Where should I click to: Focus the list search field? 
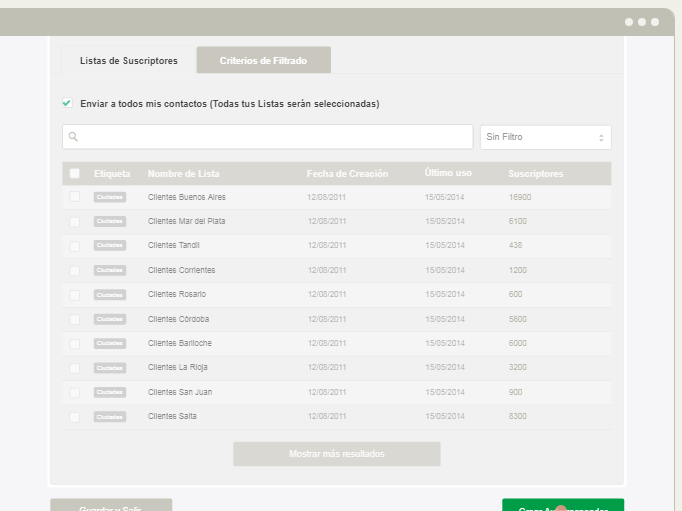click(x=267, y=137)
